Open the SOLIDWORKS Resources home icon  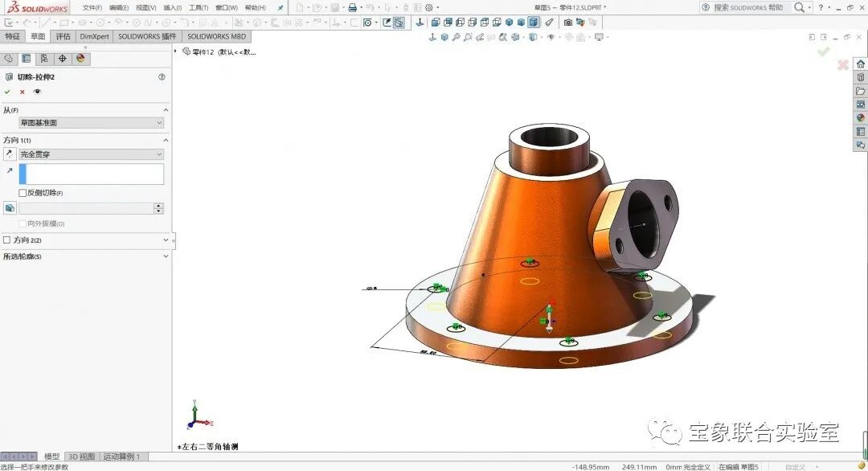860,64
